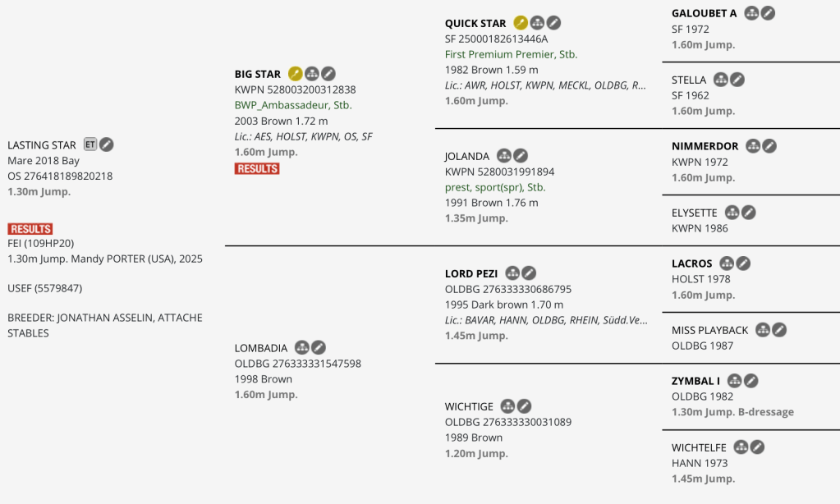Open the pedigree tree icon for Nimmerdor

(753, 146)
